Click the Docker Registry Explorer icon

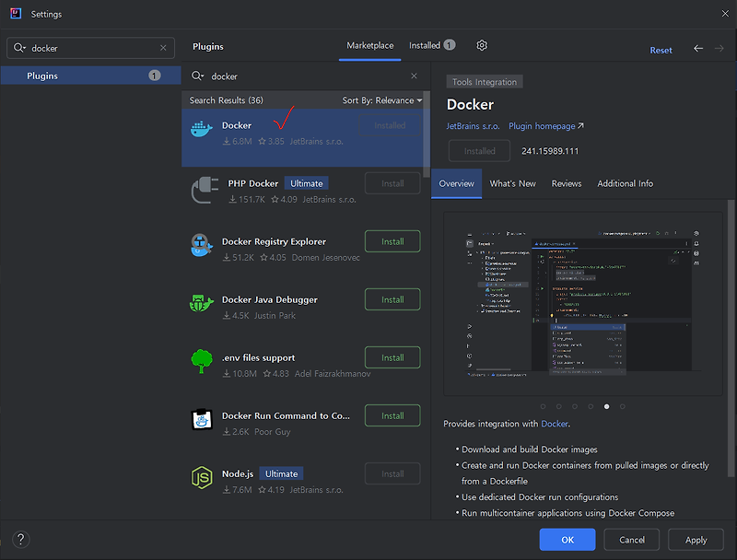click(202, 247)
